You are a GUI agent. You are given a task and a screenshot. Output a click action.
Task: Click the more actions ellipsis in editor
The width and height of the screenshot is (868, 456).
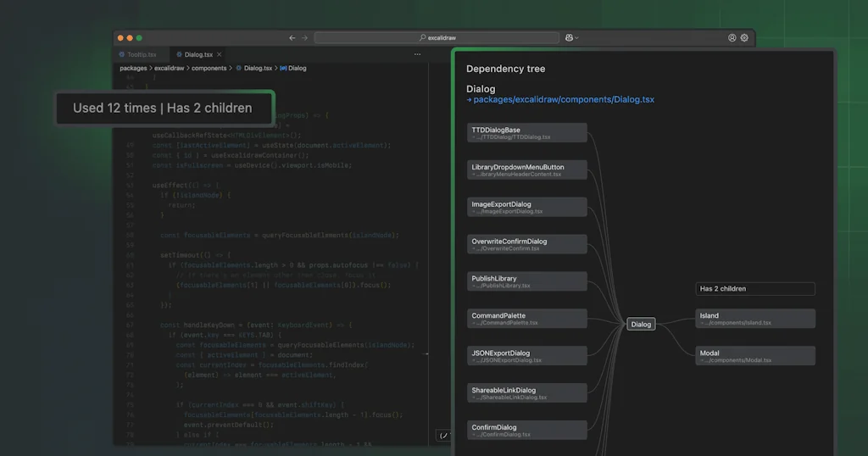[x=417, y=54]
